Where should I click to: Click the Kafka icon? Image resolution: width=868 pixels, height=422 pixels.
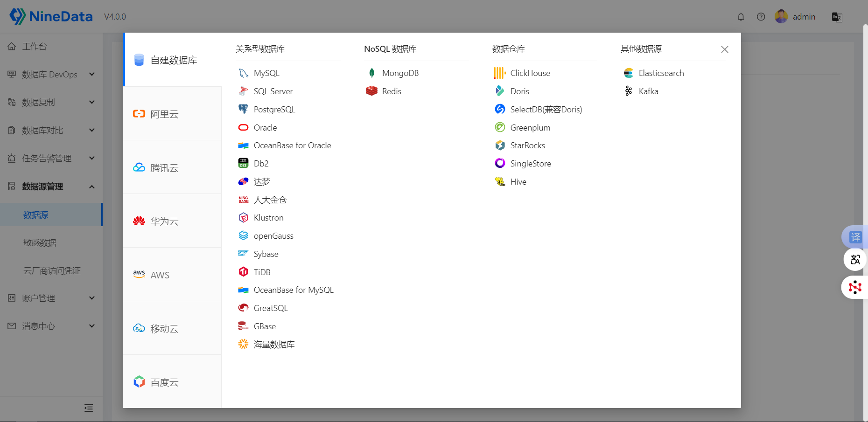628,91
